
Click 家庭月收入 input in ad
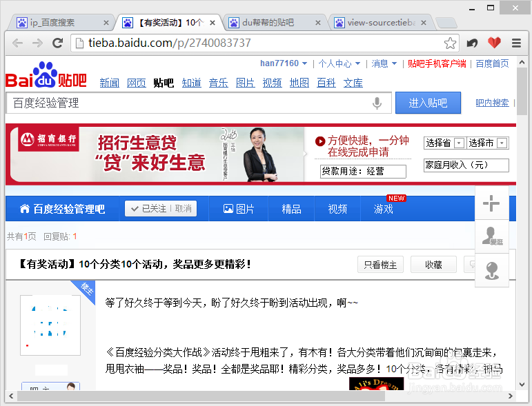click(466, 165)
